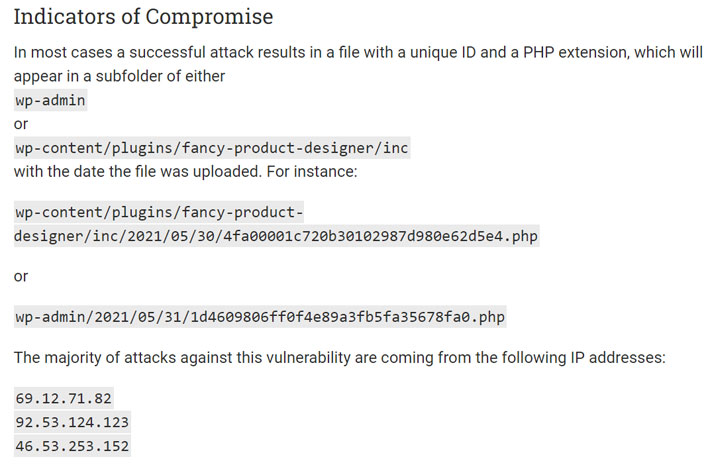Click the 'or' between the example file paths
The height and width of the screenshot is (466, 728).
tap(21, 276)
